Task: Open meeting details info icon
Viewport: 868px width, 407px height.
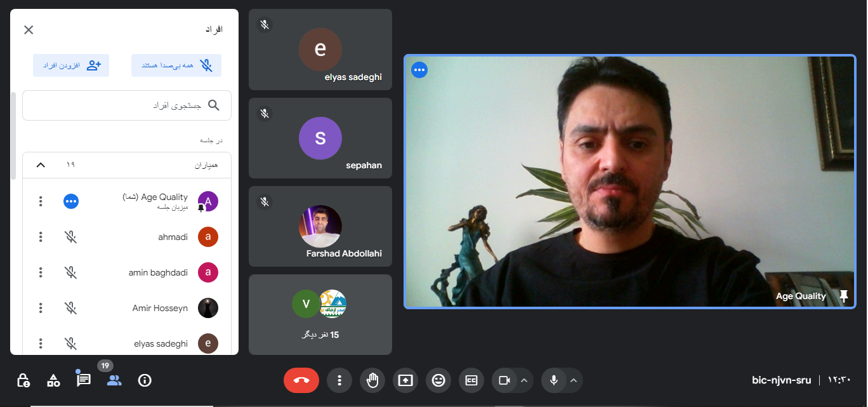Action: click(x=145, y=380)
